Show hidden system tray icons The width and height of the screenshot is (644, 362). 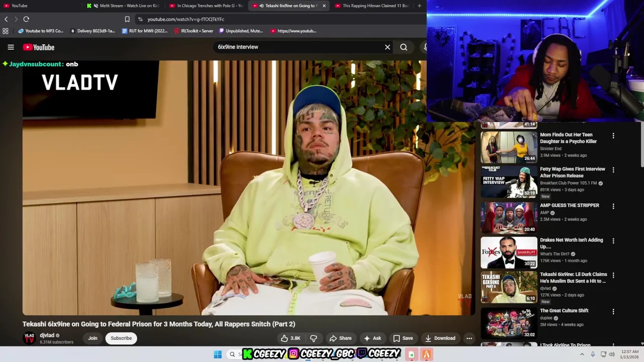(582, 354)
